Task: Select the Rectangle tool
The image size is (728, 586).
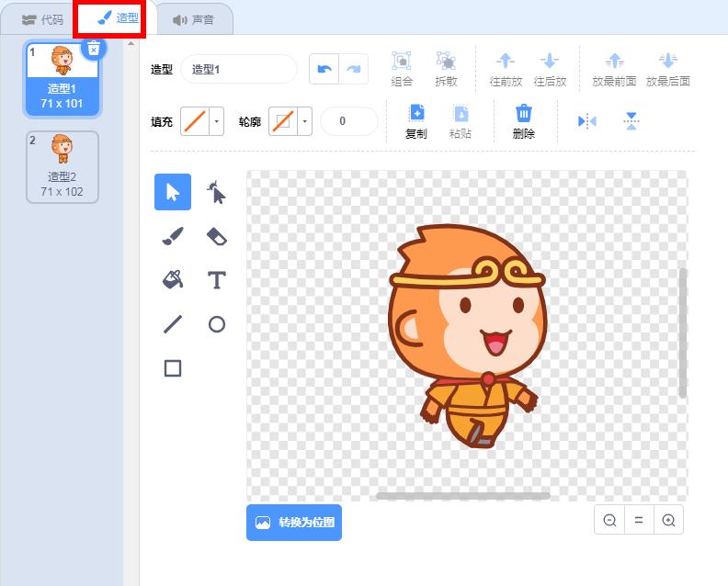Action: [x=172, y=368]
